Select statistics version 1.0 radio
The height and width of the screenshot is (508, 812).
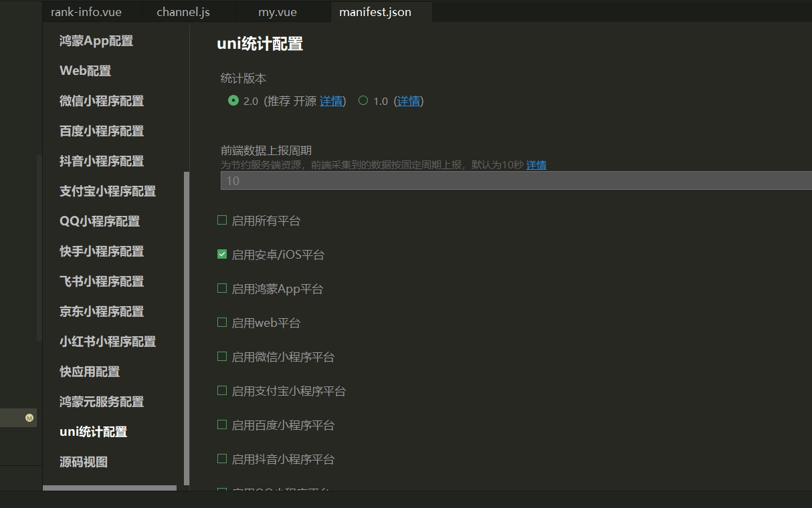[x=363, y=100]
